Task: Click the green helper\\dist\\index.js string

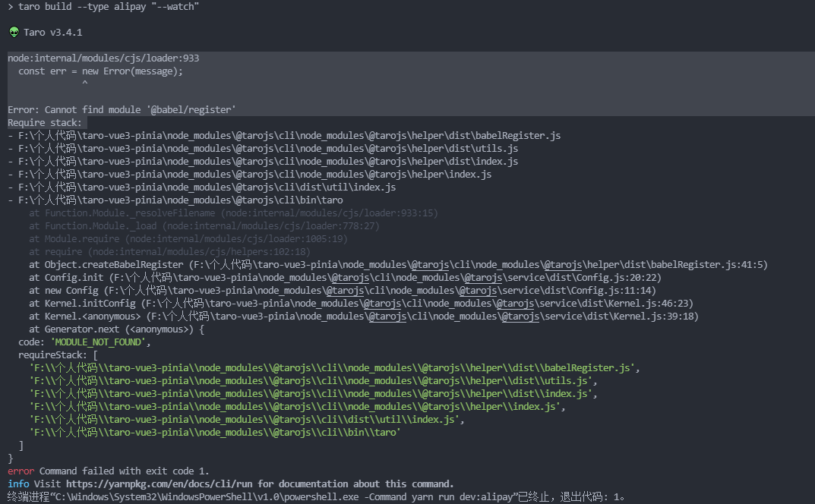Action: click(311, 394)
